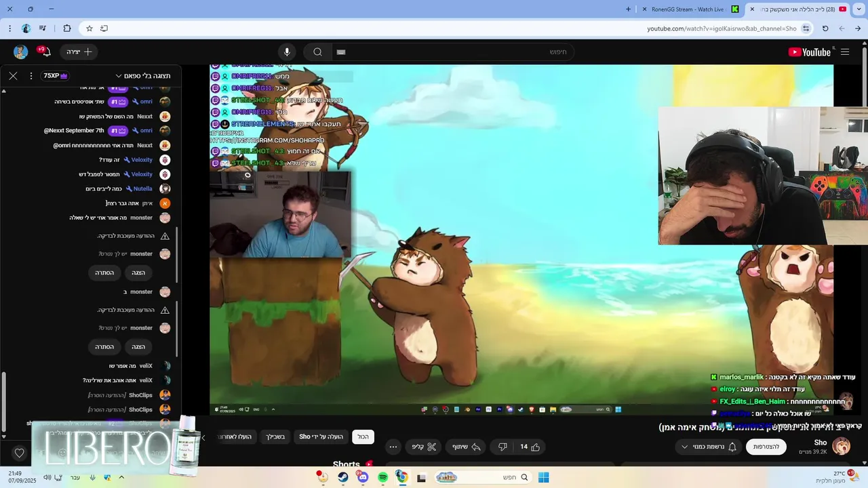Open the Chrome profile avatar
The height and width of the screenshot is (488, 868).
point(26,28)
